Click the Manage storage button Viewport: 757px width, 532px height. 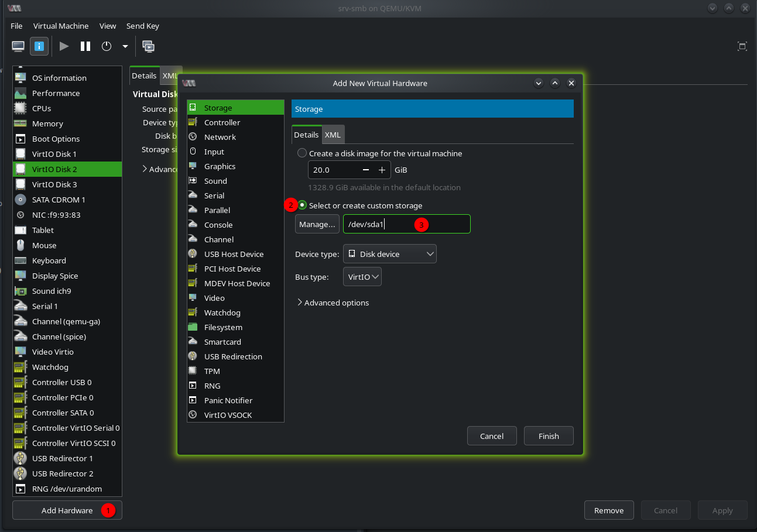pos(317,224)
